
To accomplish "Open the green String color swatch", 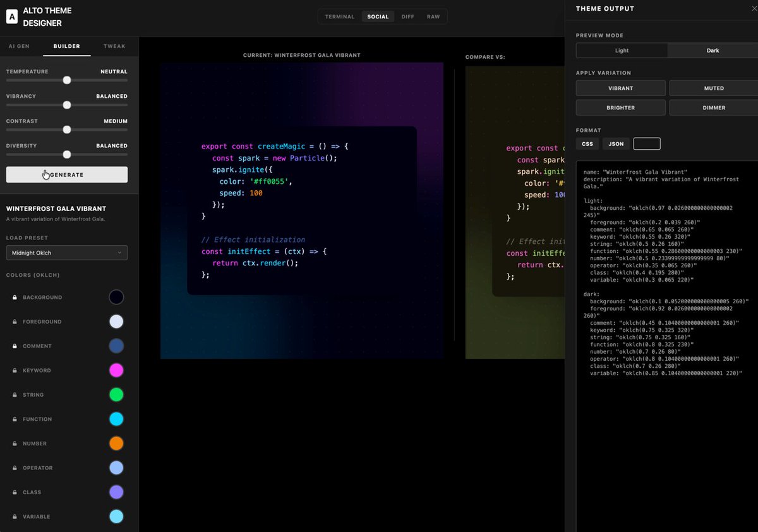I will click(x=116, y=395).
